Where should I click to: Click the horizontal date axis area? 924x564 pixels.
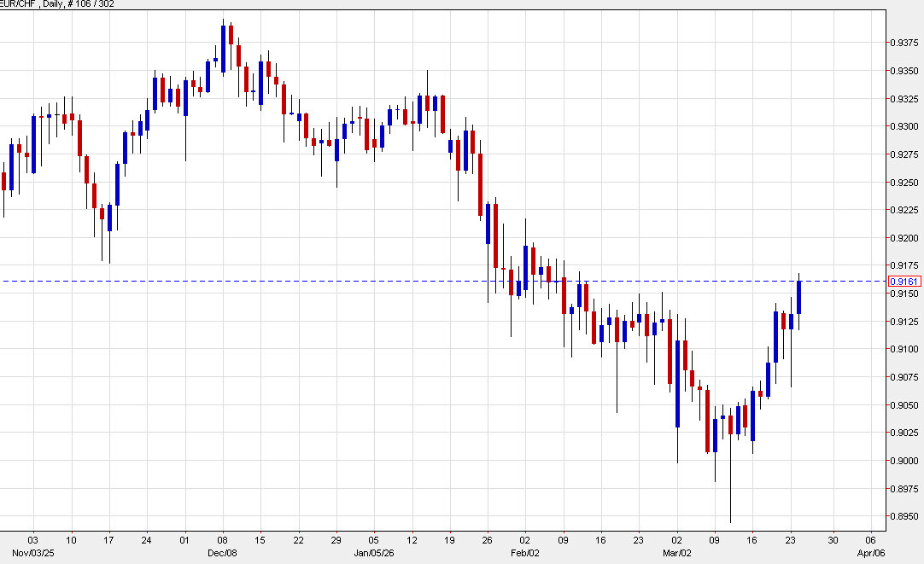coord(427,538)
